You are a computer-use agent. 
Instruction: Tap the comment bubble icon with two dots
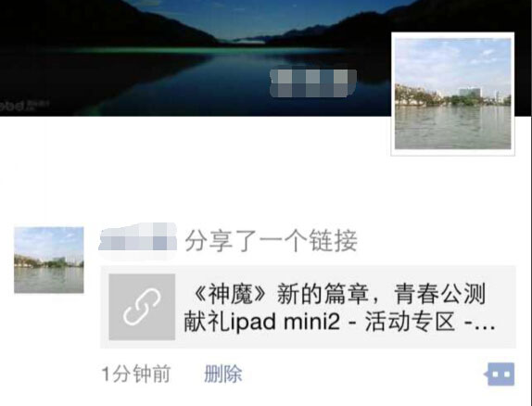click(500, 374)
